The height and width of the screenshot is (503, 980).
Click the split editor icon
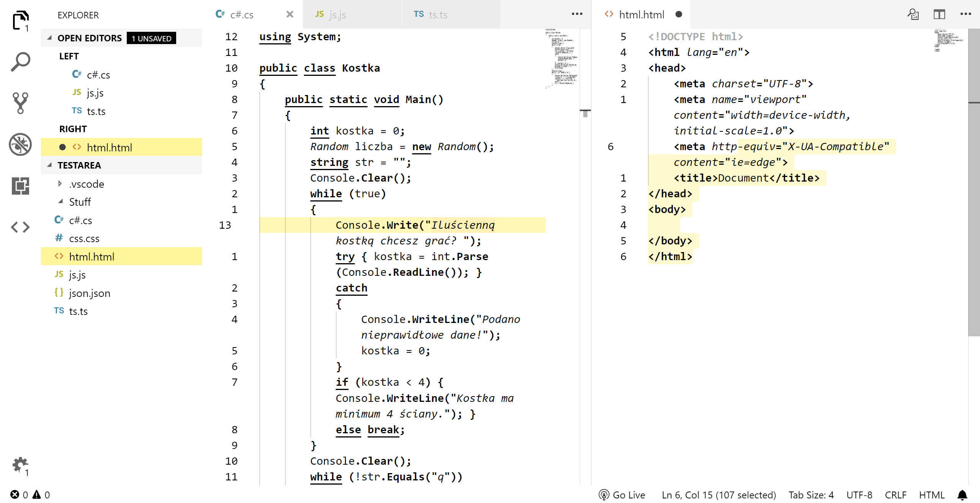(x=939, y=15)
